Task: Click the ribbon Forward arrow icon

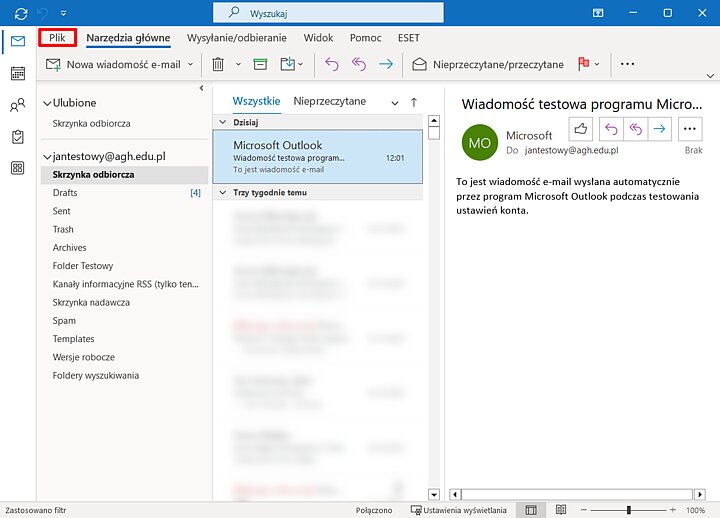Action: point(386,64)
